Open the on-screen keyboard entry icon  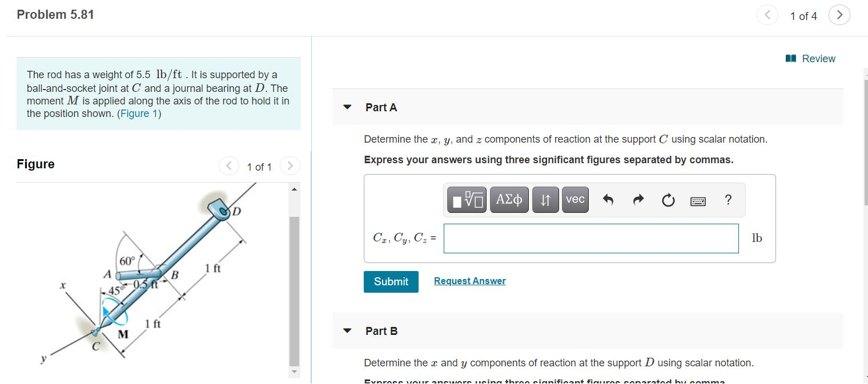(x=698, y=200)
